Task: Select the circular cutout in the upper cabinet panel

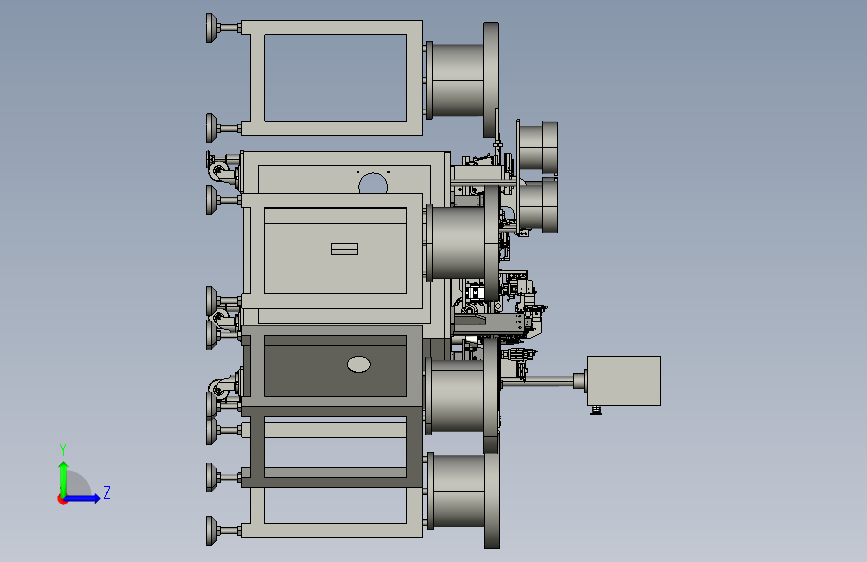Action: 373,184
